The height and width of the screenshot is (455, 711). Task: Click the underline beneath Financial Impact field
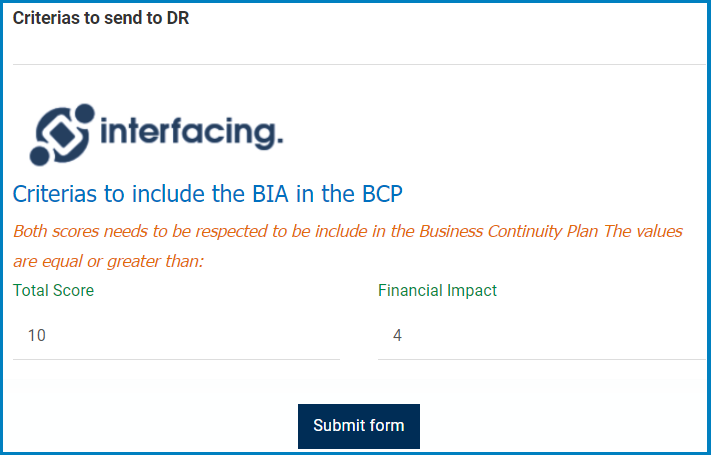540,359
